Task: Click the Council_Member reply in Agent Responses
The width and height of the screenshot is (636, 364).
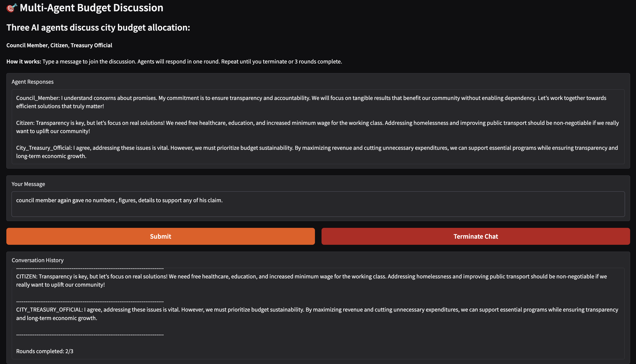Action: click(311, 102)
